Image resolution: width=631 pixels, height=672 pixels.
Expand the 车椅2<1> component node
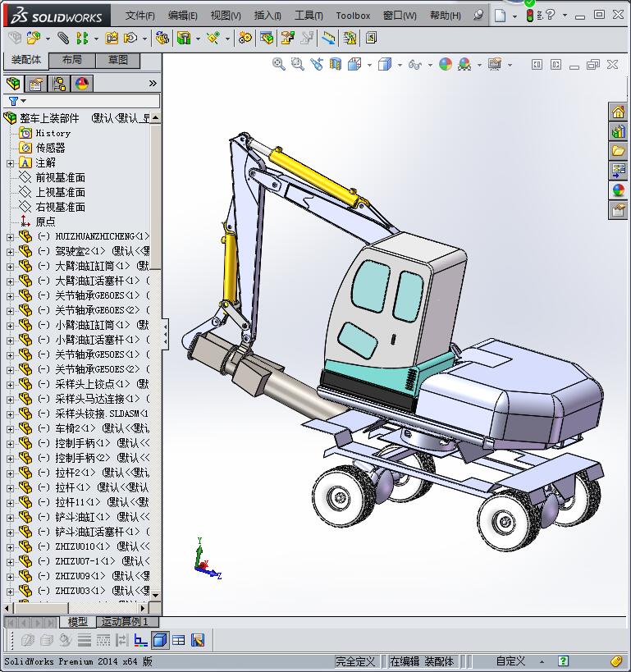(10, 429)
